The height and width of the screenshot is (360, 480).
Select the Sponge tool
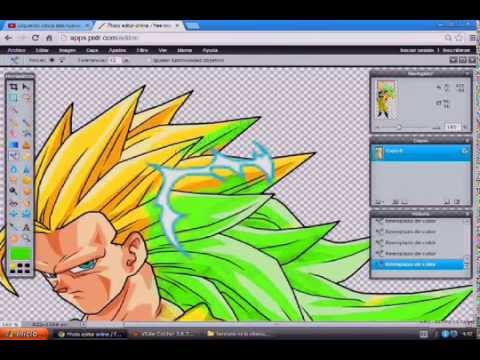tap(27, 180)
